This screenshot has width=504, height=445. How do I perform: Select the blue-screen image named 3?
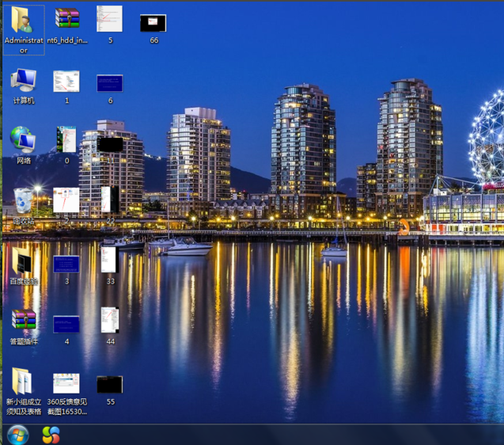pyautogui.click(x=66, y=264)
